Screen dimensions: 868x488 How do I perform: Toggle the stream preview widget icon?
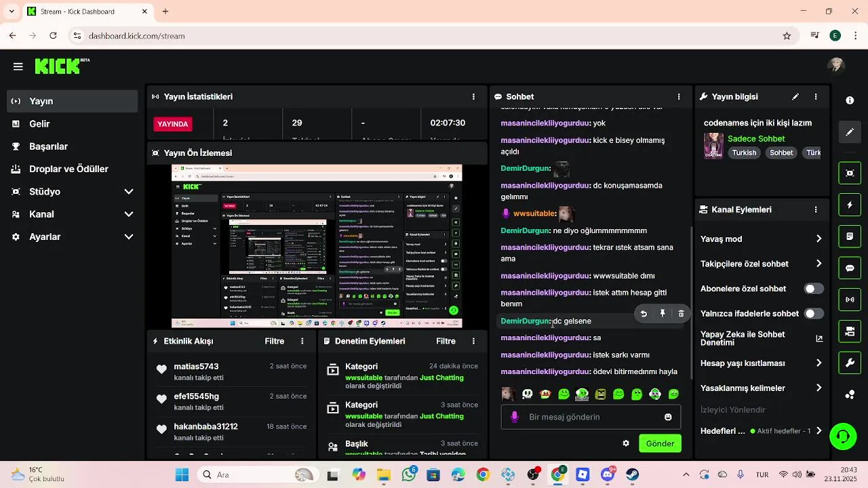(x=850, y=173)
